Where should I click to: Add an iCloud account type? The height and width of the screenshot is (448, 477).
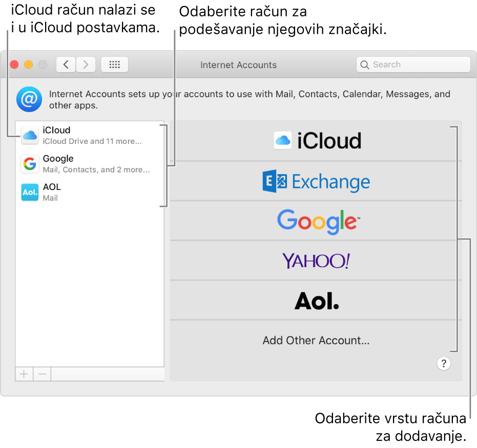point(316,141)
